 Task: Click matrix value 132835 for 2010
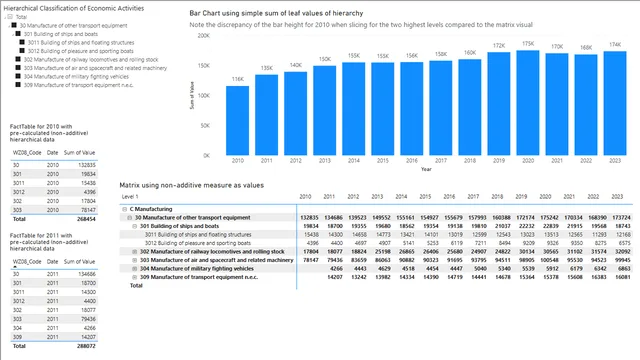click(x=309, y=218)
